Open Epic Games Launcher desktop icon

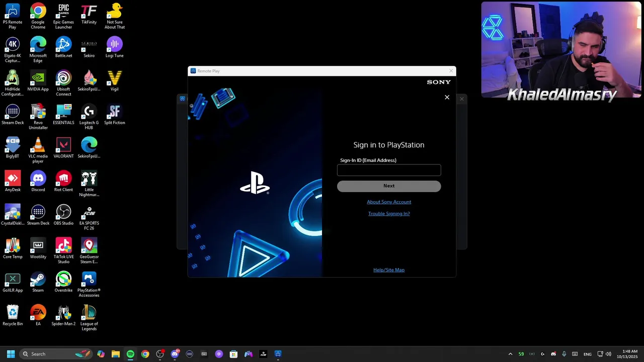pyautogui.click(x=63, y=16)
